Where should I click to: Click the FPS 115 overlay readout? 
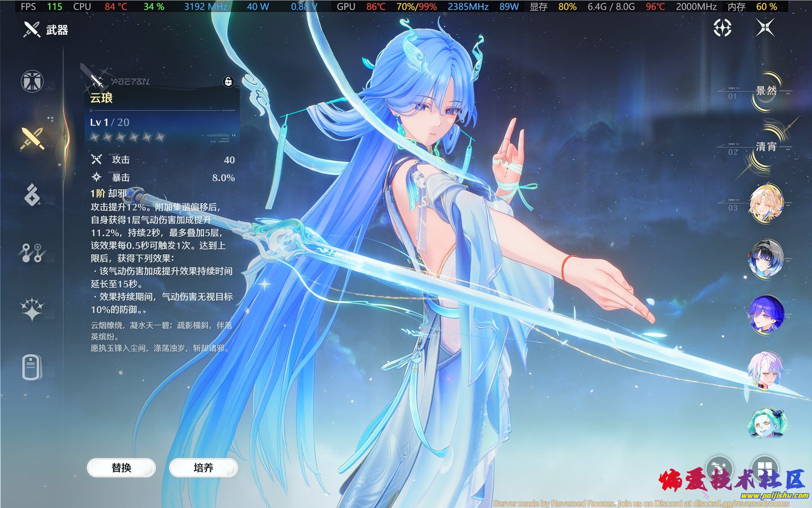click(42, 7)
